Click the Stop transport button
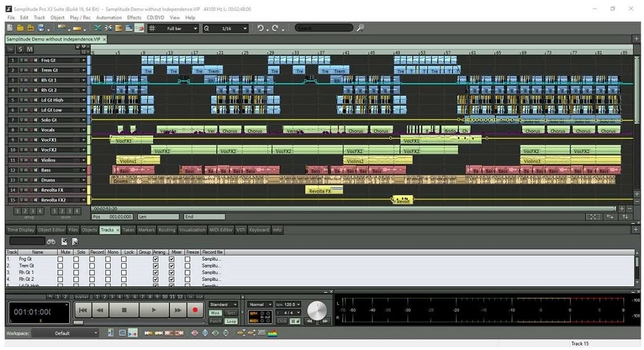Screen dimensions: 644x350 (x=124, y=310)
